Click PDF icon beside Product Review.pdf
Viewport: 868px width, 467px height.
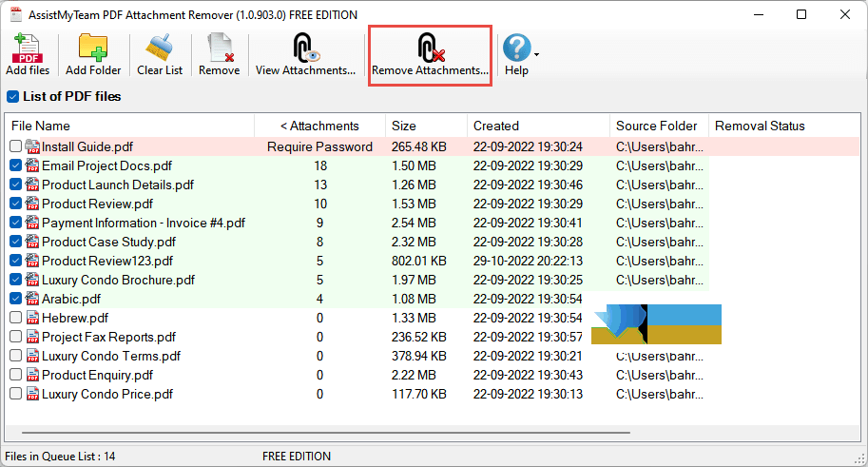click(x=32, y=204)
